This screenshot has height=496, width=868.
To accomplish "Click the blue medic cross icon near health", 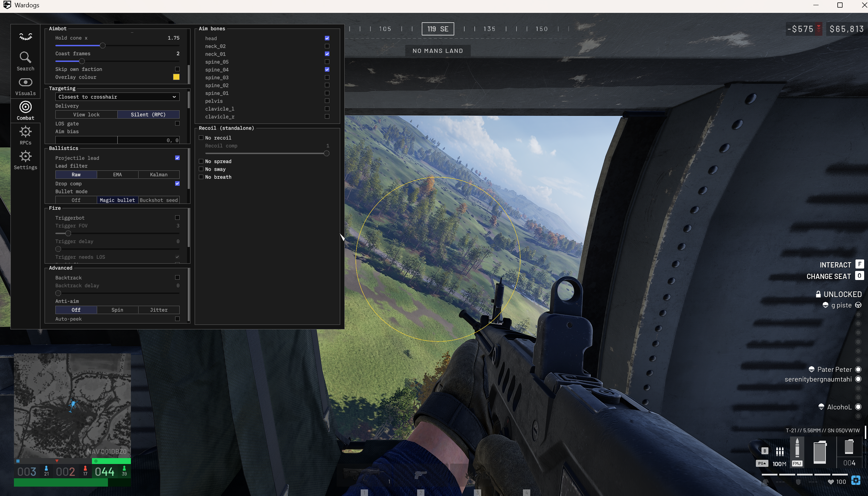I will (855, 481).
